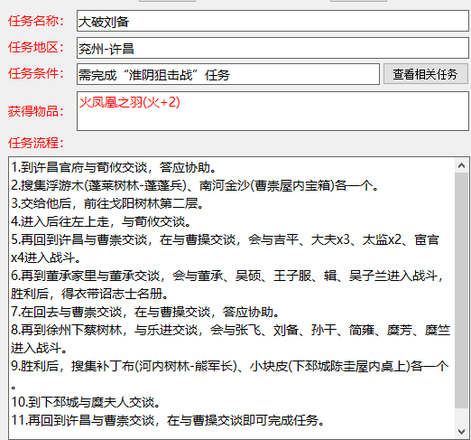The image size is (471, 440).
Task: Select the 任务地区 field showing 兖州-许昌
Action: tap(273, 48)
